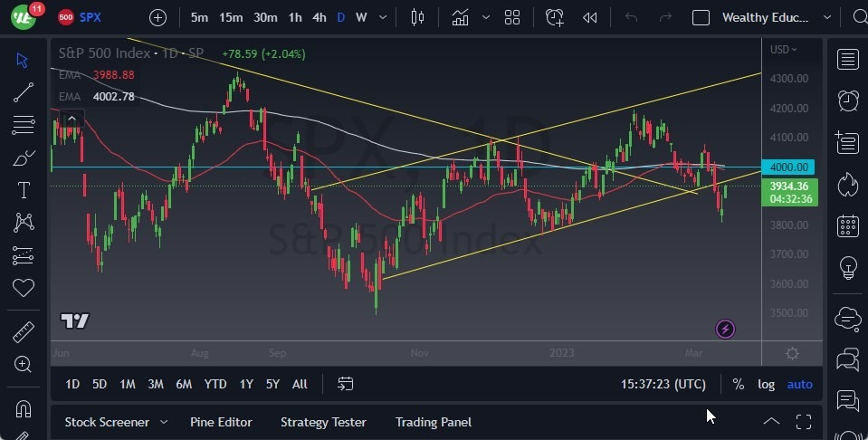Viewport: 868px width, 440px height.
Task: Redo the last action
Action: [665, 18]
